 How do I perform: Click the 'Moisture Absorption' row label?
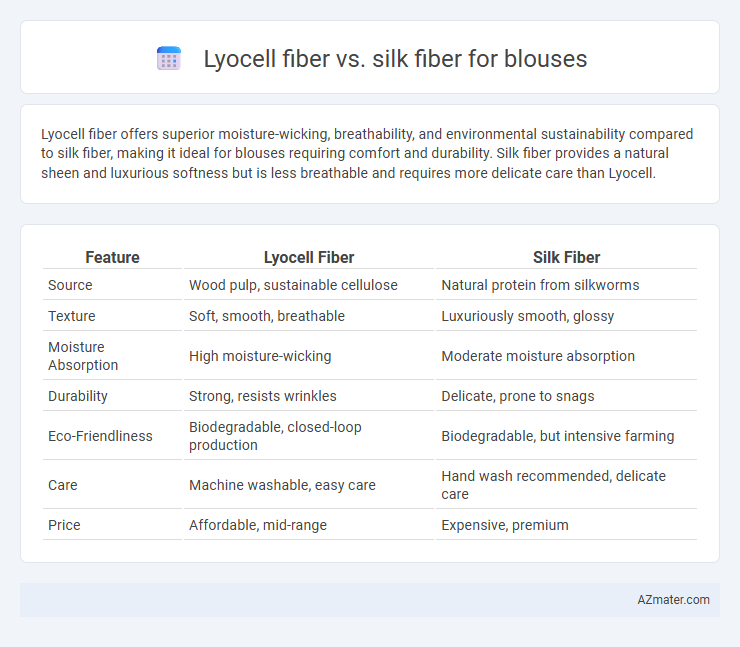[x=83, y=356]
